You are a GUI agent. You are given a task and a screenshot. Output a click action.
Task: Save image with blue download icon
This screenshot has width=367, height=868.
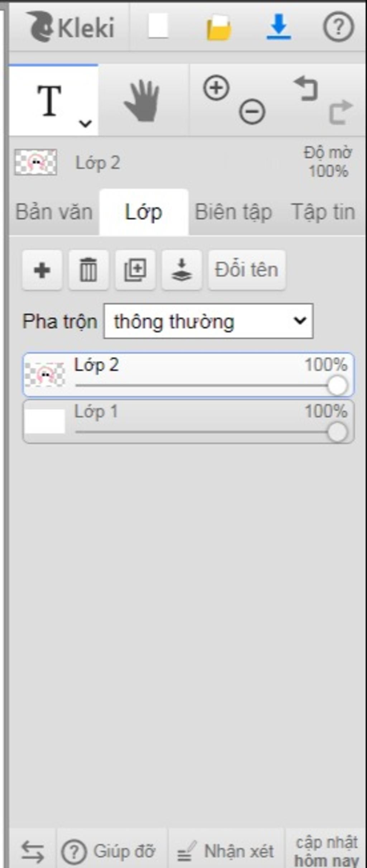(x=279, y=27)
